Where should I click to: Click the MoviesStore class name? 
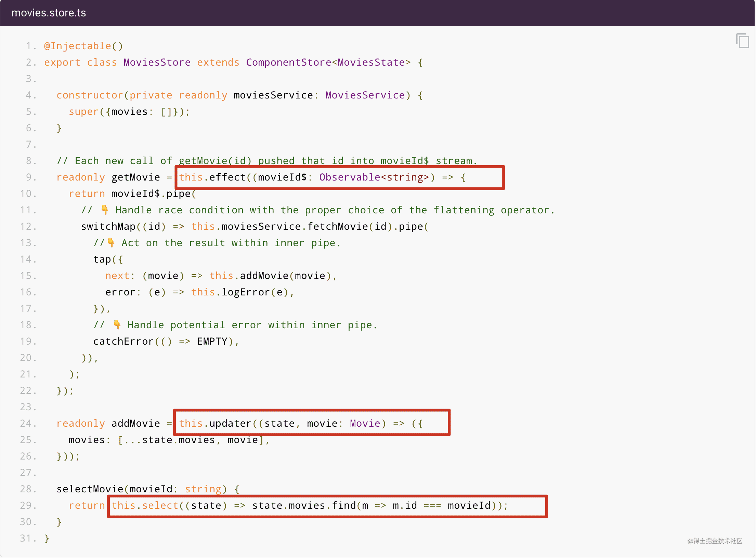coord(157,62)
